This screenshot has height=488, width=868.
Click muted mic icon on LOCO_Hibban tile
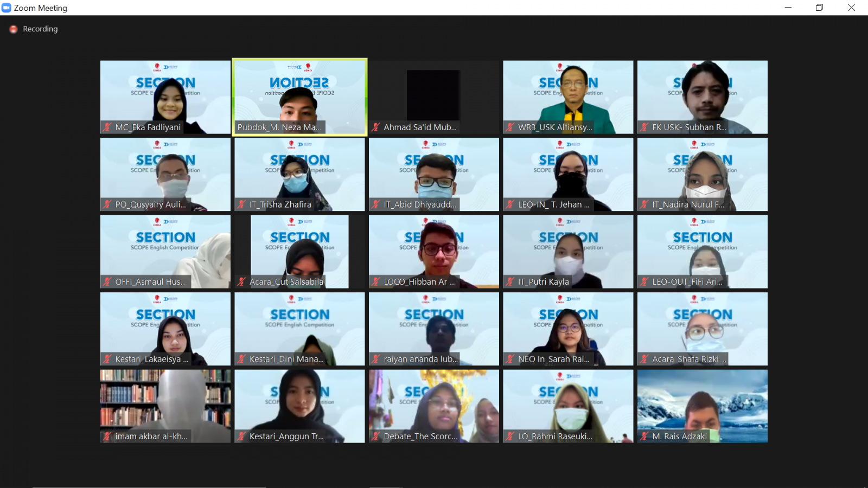pyautogui.click(x=376, y=282)
